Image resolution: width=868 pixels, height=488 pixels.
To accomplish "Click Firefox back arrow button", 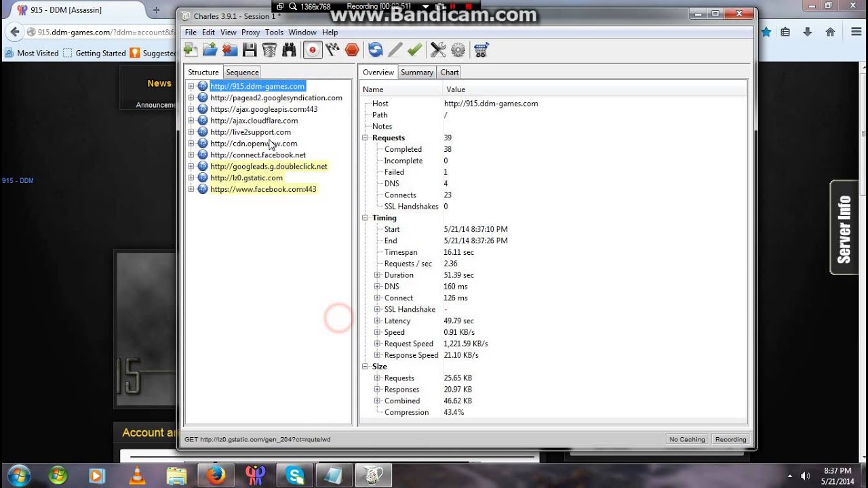I will (x=15, y=32).
